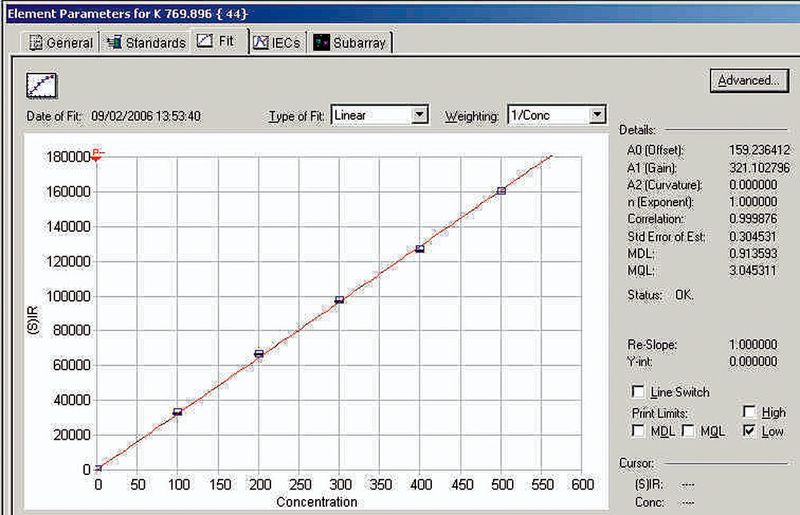Viewport: 800px width, 515px height.
Task: Click the A0 (Offset) value 159.236412
Action: (x=759, y=150)
